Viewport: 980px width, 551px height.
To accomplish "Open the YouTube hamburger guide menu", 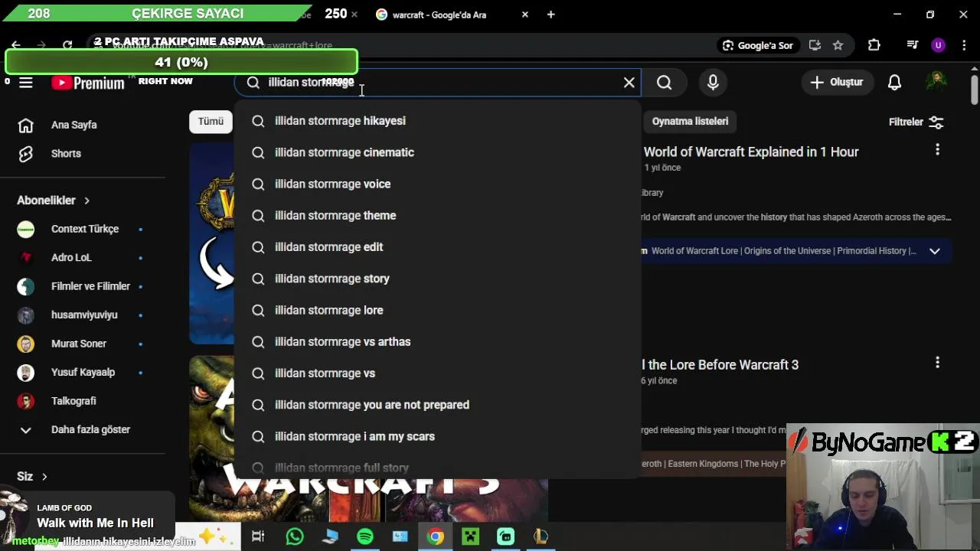I will [26, 83].
